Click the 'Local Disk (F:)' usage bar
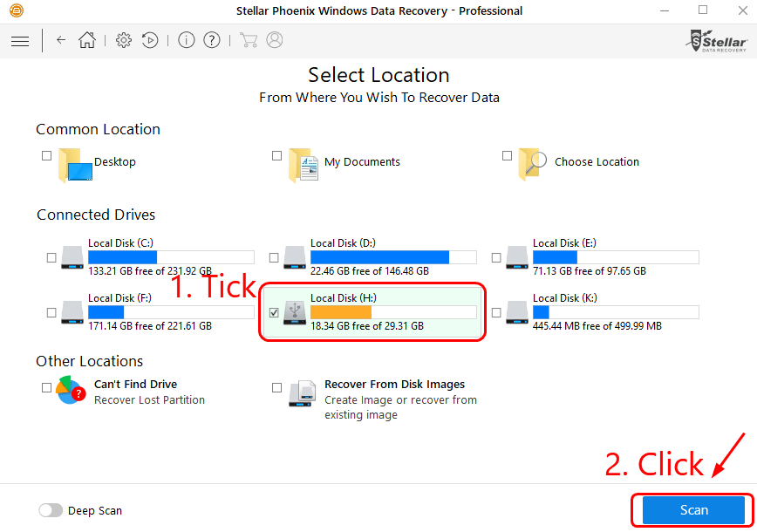Image resolution: width=757 pixels, height=532 pixels. click(171, 312)
